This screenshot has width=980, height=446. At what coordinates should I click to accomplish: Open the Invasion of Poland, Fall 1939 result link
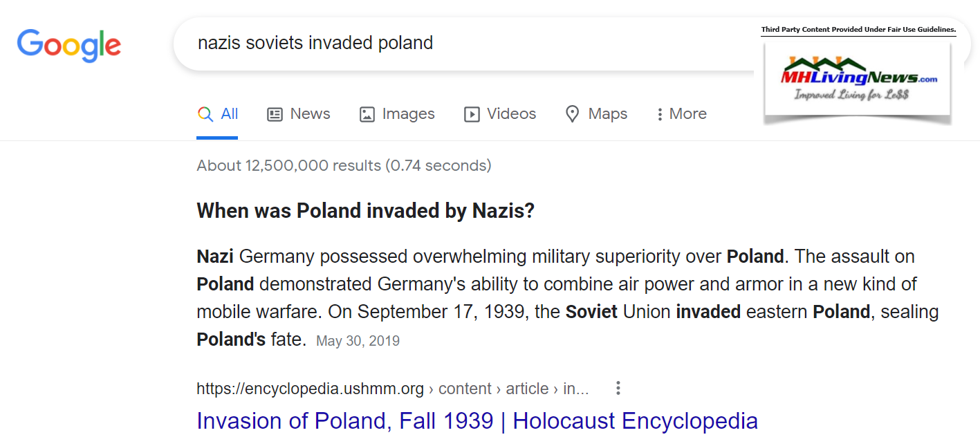pyautogui.click(x=477, y=420)
